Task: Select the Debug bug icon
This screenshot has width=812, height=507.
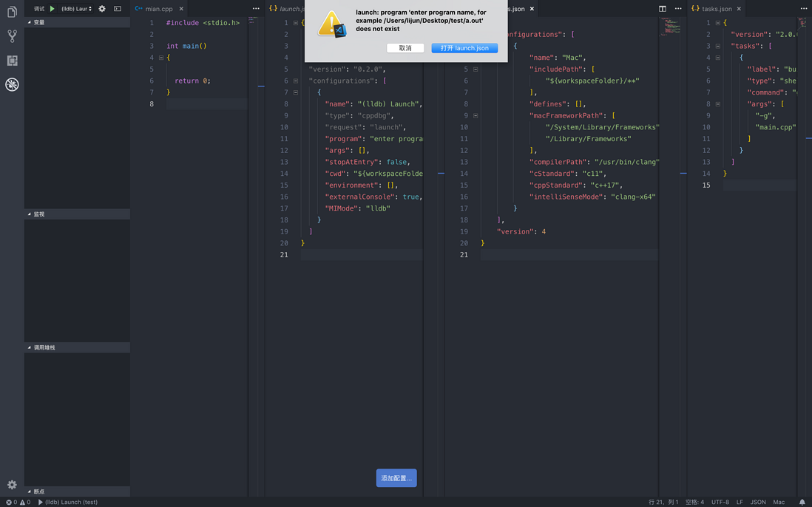Action: [x=12, y=84]
